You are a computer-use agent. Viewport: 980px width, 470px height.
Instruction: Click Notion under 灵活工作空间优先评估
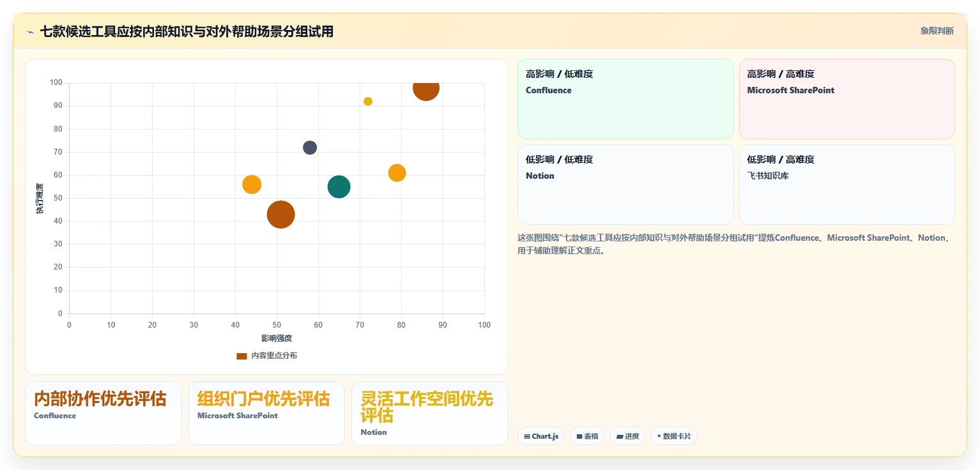click(374, 432)
